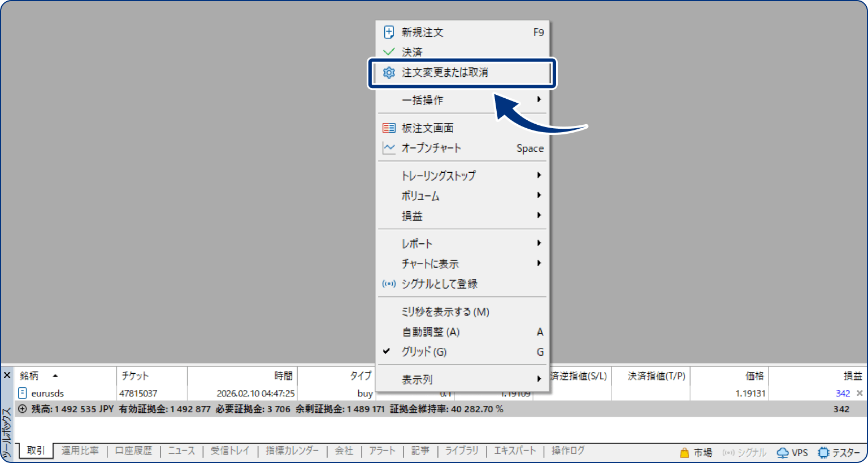Open the ニュース tab

coord(181,450)
